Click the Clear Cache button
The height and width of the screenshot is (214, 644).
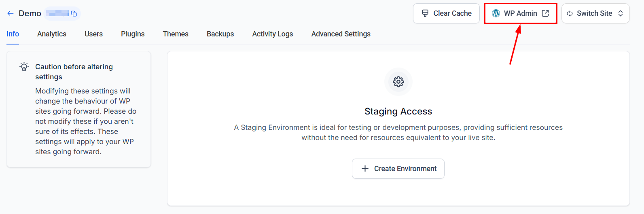click(446, 13)
